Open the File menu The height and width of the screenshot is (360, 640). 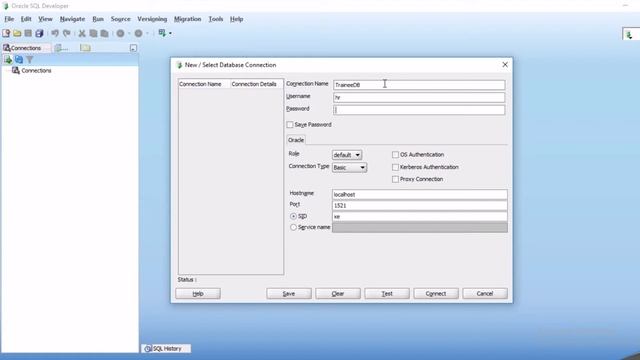[x=9, y=19]
